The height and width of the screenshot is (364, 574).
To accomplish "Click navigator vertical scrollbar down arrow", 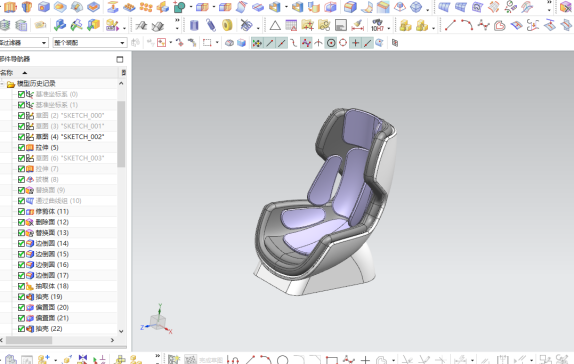I will pos(121,331).
